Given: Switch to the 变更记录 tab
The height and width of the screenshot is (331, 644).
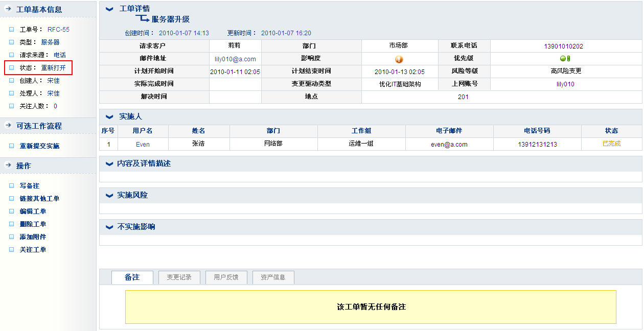Looking at the screenshot, I should point(179,277).
